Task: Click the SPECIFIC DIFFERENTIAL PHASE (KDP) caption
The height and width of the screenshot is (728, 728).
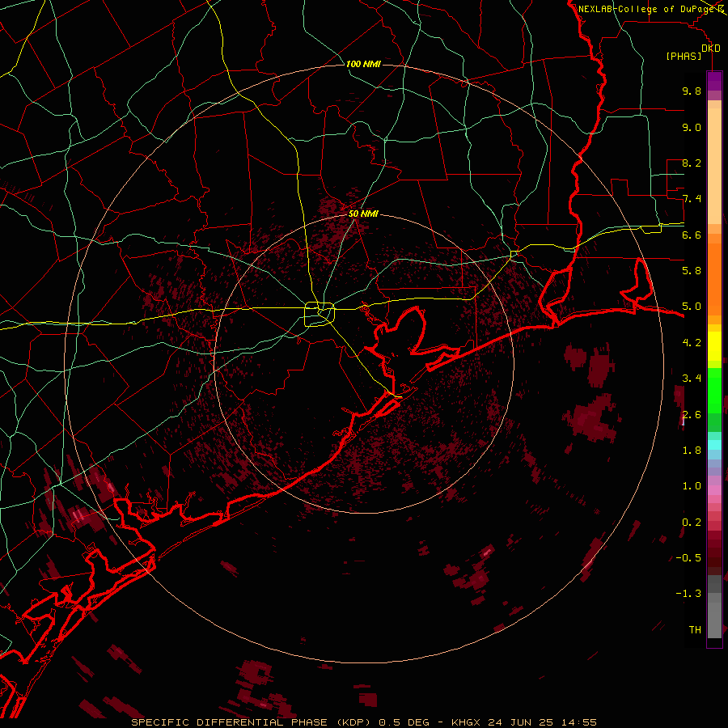Action: [252, 722]
